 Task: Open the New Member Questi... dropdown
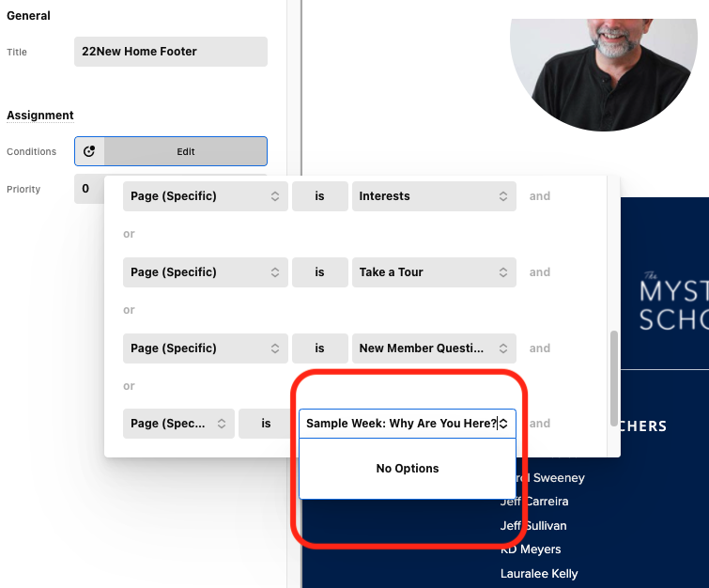434,348
